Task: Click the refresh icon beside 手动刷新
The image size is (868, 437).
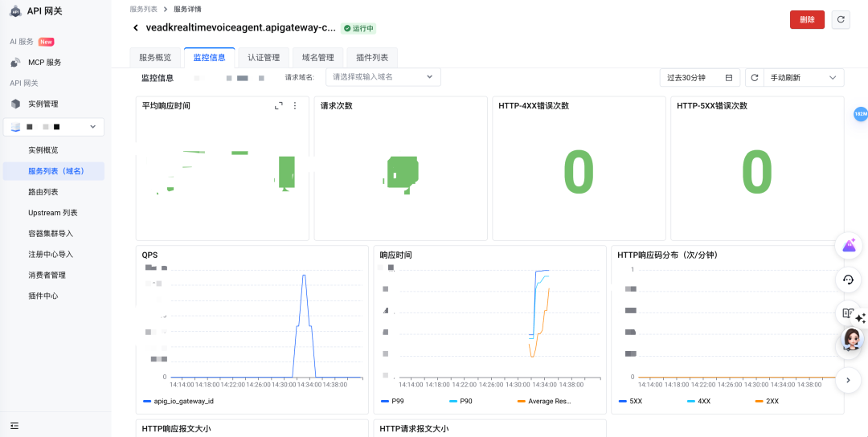Action: pos(754,78)
